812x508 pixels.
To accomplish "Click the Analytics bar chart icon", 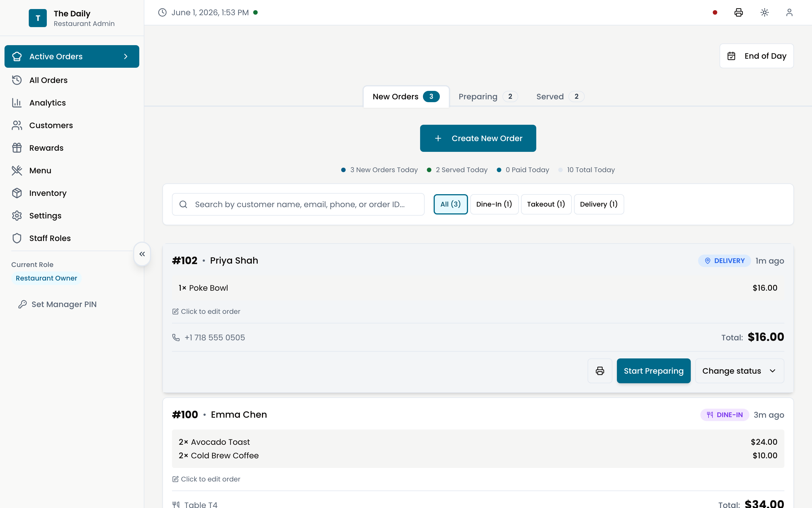I will click(x=17, y=103).
